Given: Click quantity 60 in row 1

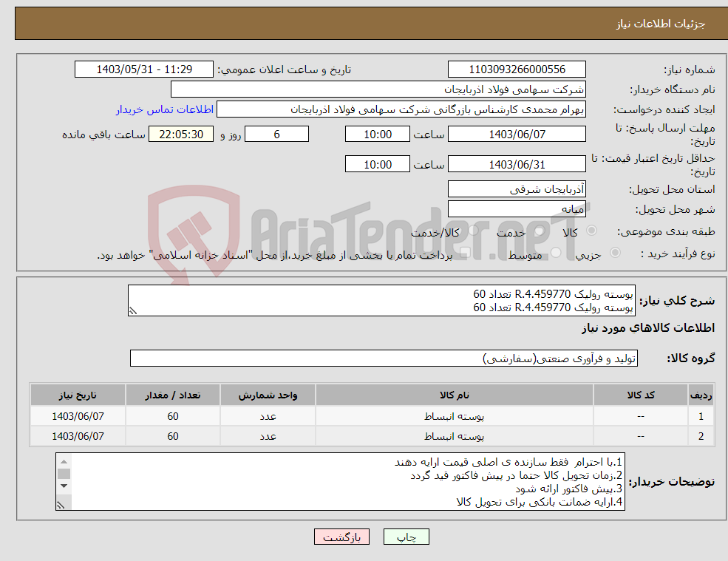Looking at the screenshot, I should tap(173, 416).
